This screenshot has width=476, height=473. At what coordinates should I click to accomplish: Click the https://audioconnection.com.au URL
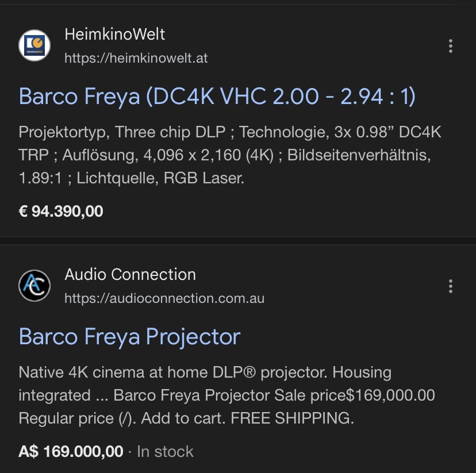pyautogui.click(x=164, y=298)
